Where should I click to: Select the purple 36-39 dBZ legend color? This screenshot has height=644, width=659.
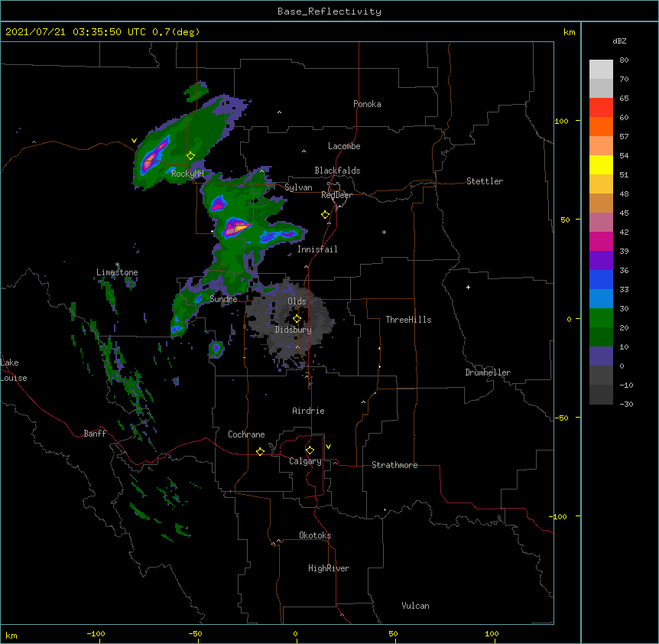[601, 261]
